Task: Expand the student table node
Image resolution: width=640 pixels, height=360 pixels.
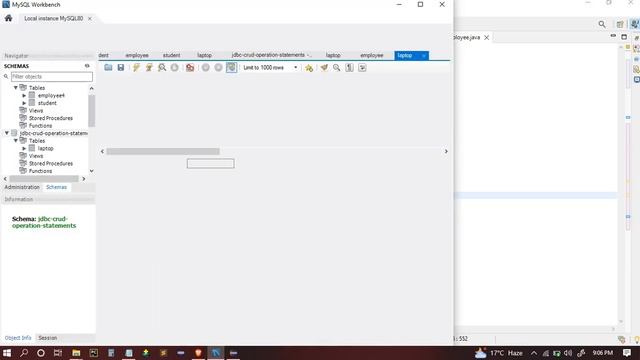Action: [24, 103]
